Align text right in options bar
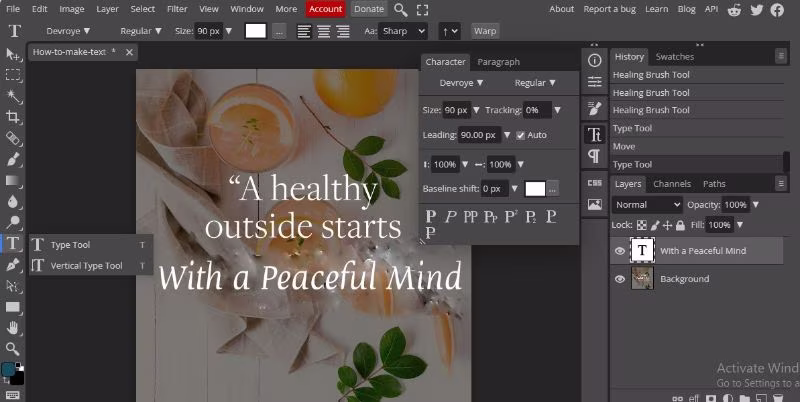The height and width of the screenshot is (402, 800). click(343, 31)
